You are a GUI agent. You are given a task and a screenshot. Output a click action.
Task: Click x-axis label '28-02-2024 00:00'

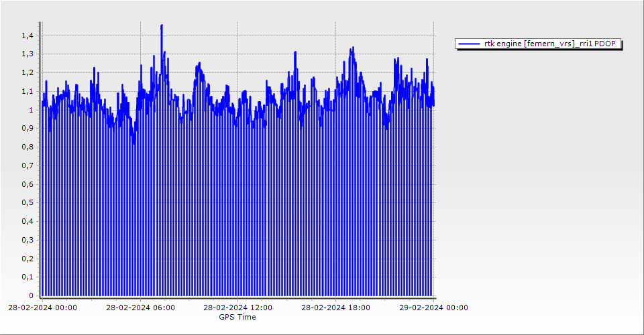click(x=43, y=308)
